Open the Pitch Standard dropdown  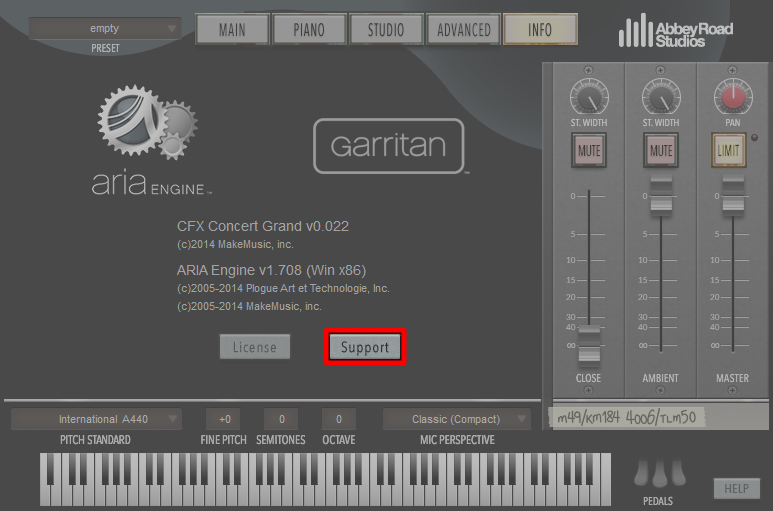pyautogui.click(x=97, y=419)
